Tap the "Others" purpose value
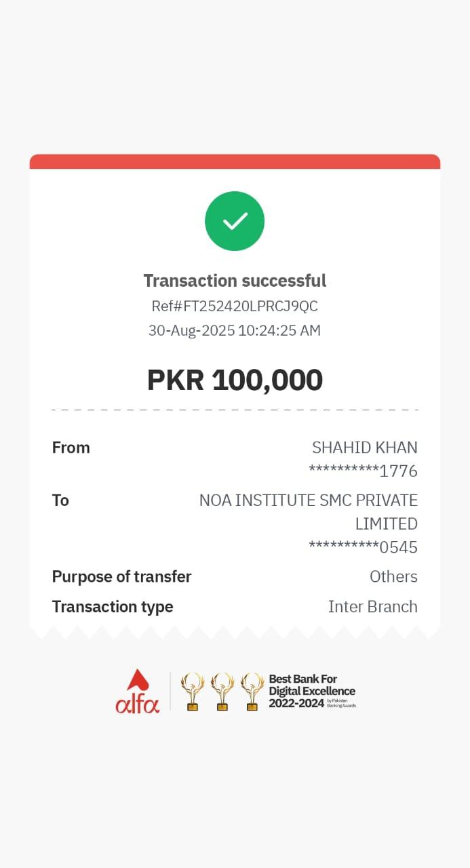This screenshot has height=868, width=470. 393,576
